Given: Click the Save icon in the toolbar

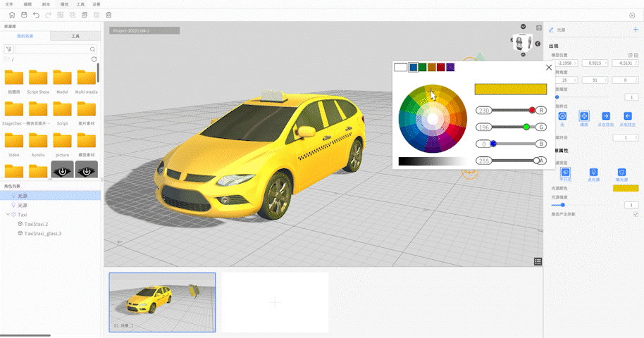Looking at the screenshot, I should (24, 15).
